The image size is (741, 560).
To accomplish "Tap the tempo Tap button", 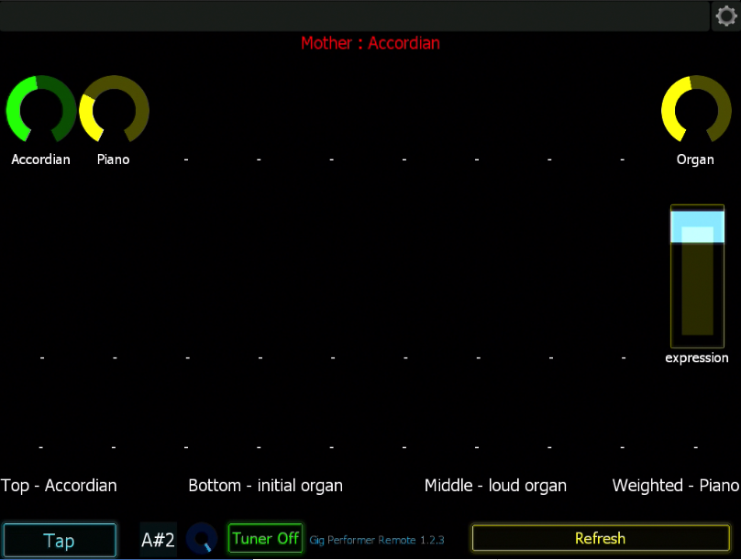I will pos(60,540).
